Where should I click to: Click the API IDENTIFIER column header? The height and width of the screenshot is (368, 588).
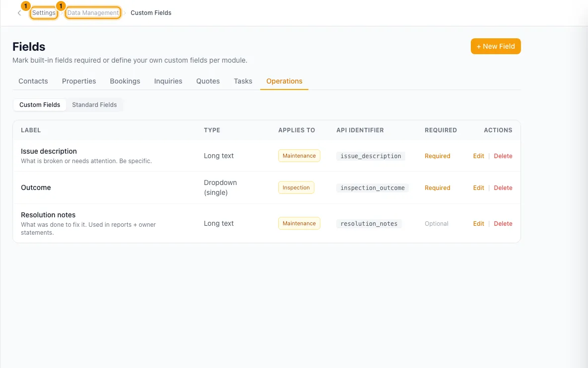click(360, 130)
